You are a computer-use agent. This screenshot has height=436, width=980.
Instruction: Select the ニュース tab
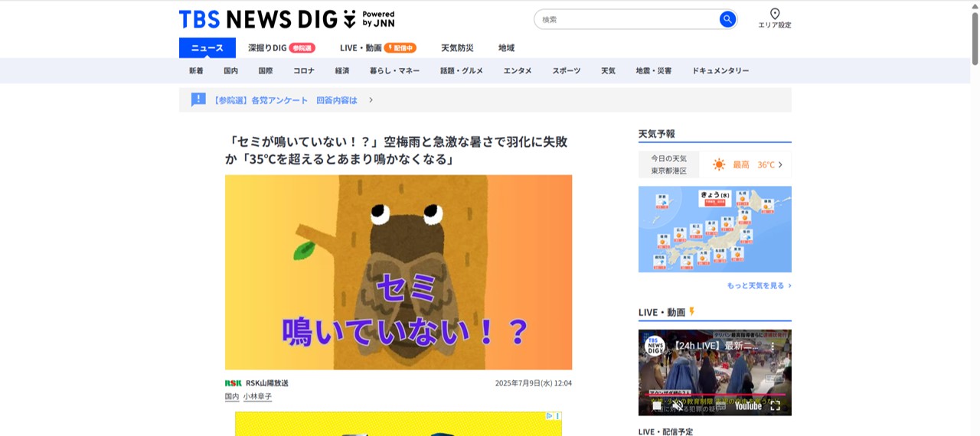(207, 47)
